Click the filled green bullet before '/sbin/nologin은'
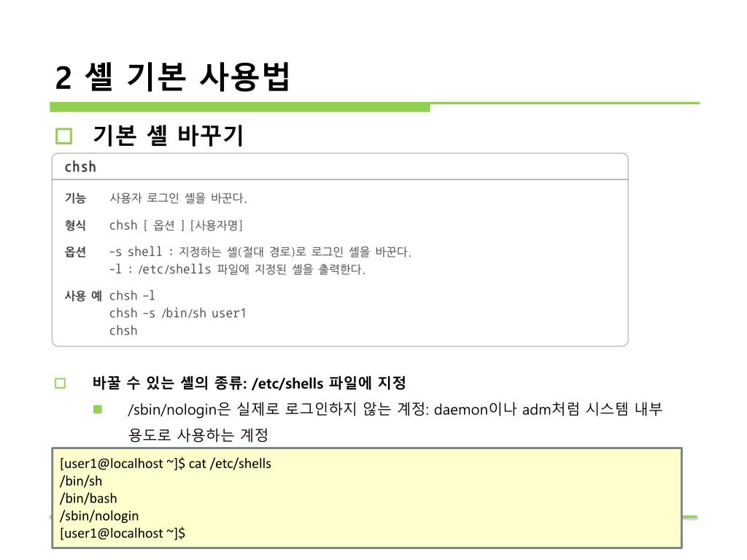Screen dimensions: 747x560 pos(98,410)
